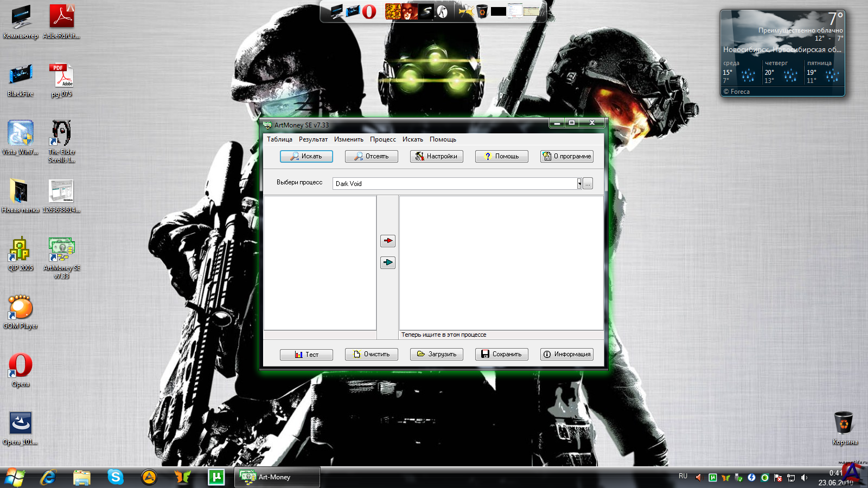The width and height of the screenshot is (868, 488).
Task: Click the Отсеять filter button
Action: (x=372, y=156)
